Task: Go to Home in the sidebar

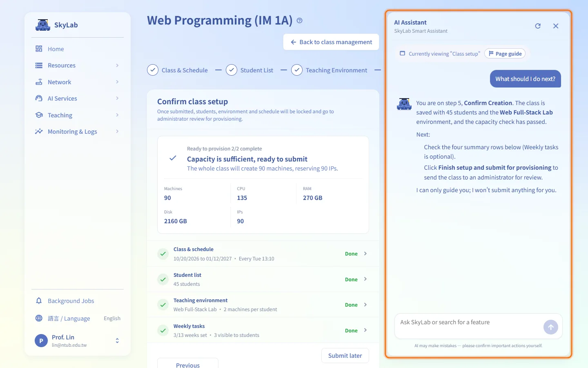Action: pyautogui.click(x=78, y=49)
